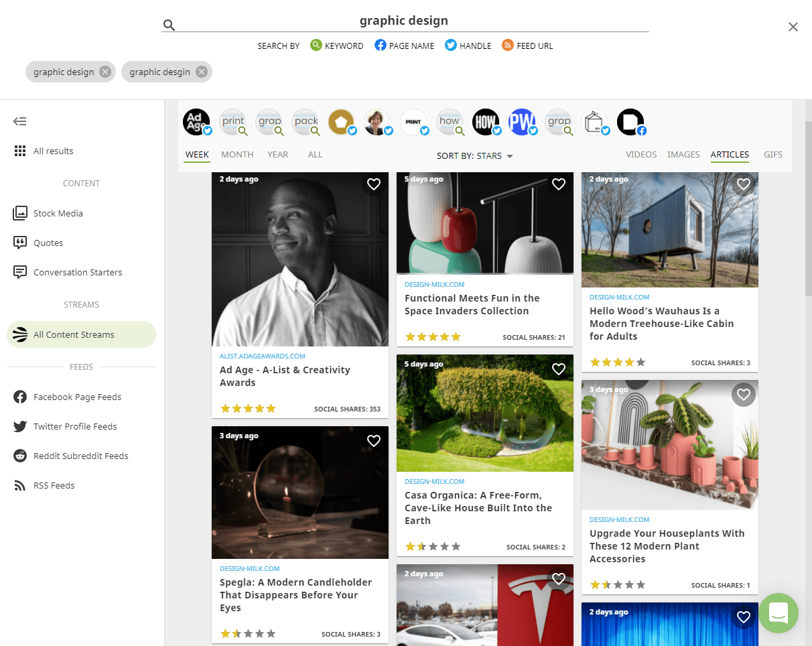The width and height of the screenshot is (812, 646).
Task: Click the Ad Age Twitter source avatar
Action: coord(196,122)
